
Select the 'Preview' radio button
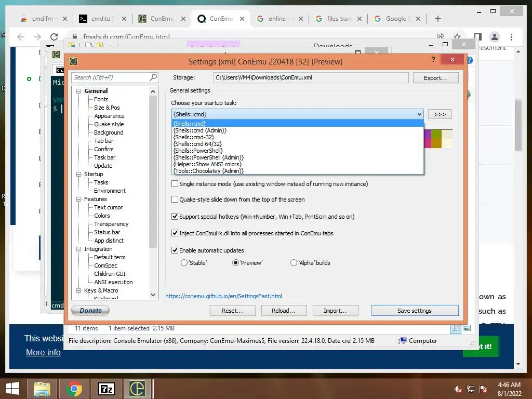(235, 262)
